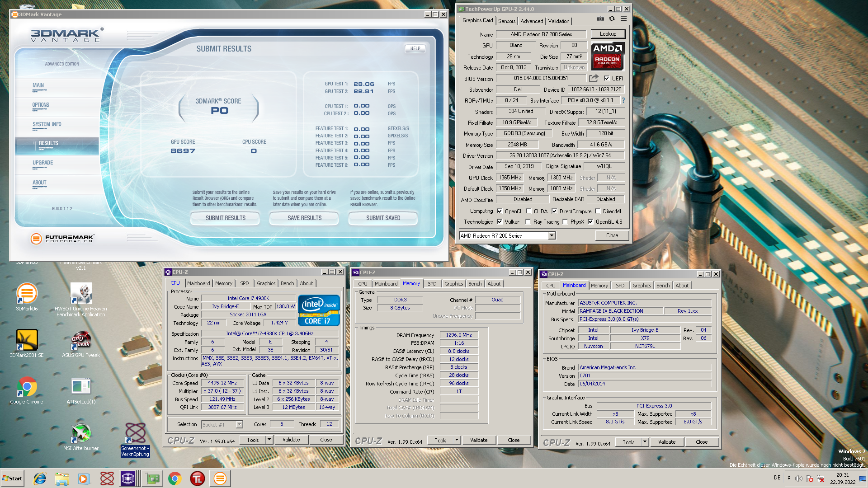Click the Windows Start button
This screenshot has width=868, height=488.
click(13, 479)
